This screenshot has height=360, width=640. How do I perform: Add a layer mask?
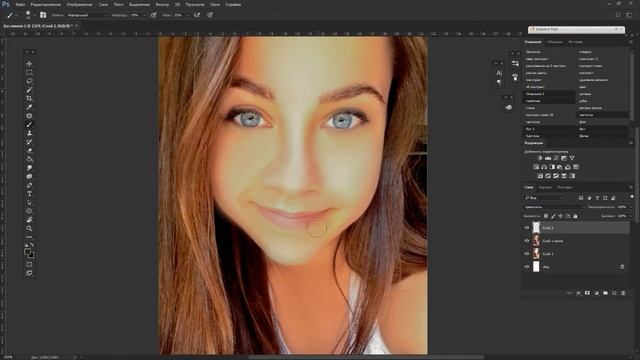coord(587,293)
